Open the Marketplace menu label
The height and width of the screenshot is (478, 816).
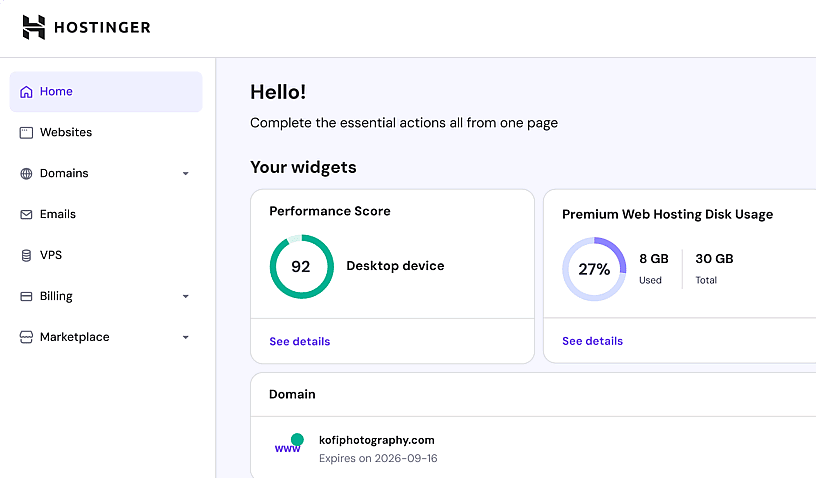pyautogui.click(x=74, y=337)
